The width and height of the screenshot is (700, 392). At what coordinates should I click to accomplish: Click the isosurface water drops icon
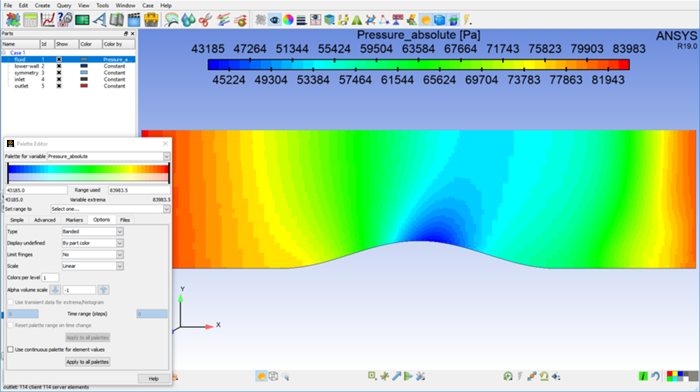click(x=188, y=20)
